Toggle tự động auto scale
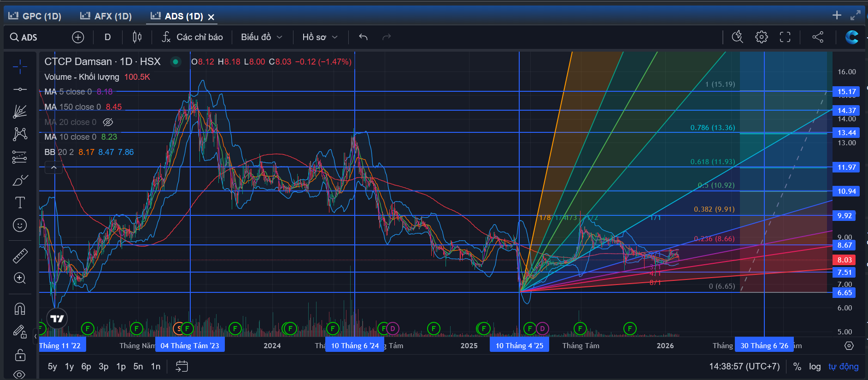Viewport: 868px width, 380px height. [844, 367]
